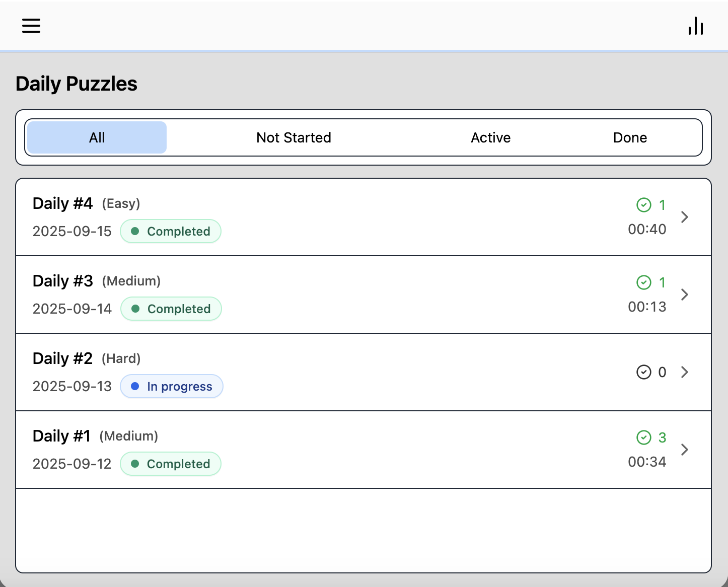Click the In progress badge on Daily #2
Image resolution: width=728 pixels, height=587 pixels.
tap(172, 387)
